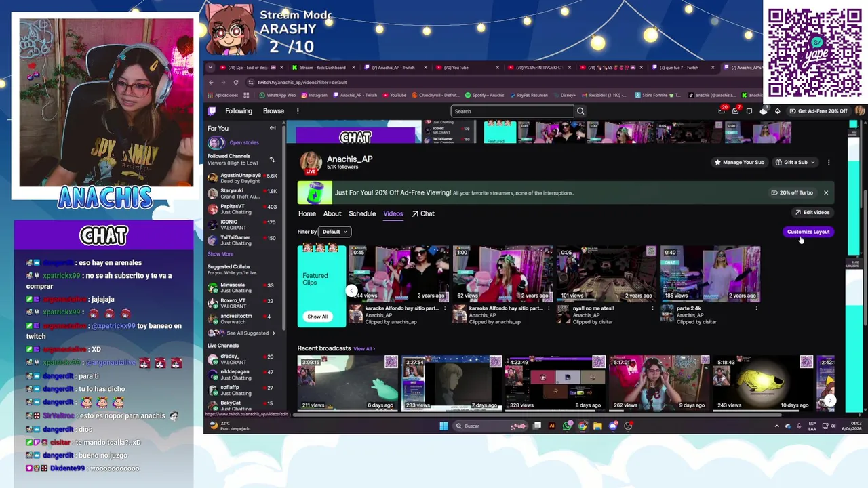The width and height of the screenshot is (868, 488).
Task: Open Adobe Illustrator from the taskbar
Action: click(551, 426)
